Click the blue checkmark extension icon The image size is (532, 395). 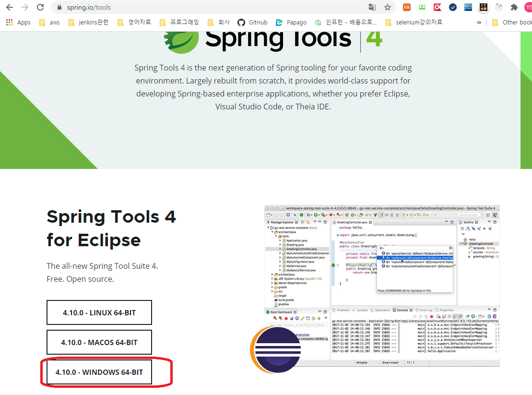click(452, 7)
